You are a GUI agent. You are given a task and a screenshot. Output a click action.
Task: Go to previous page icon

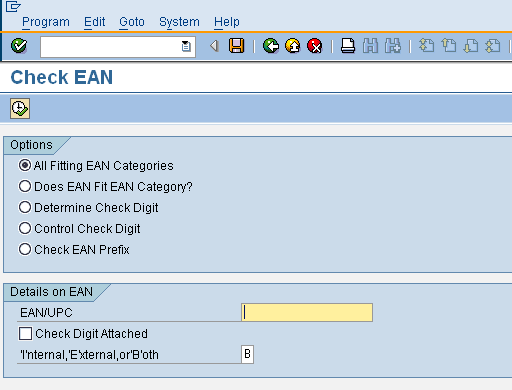point(449,46)
